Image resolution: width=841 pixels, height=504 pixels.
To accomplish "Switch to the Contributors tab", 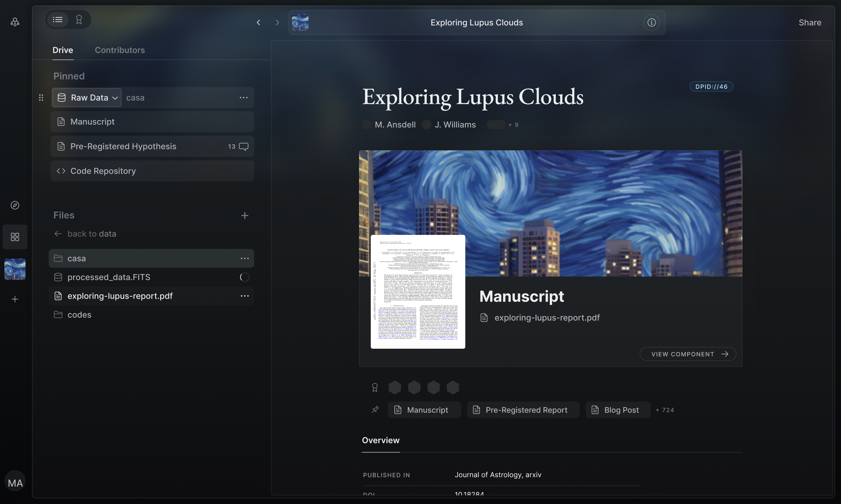I will click(x=119, y=50).
